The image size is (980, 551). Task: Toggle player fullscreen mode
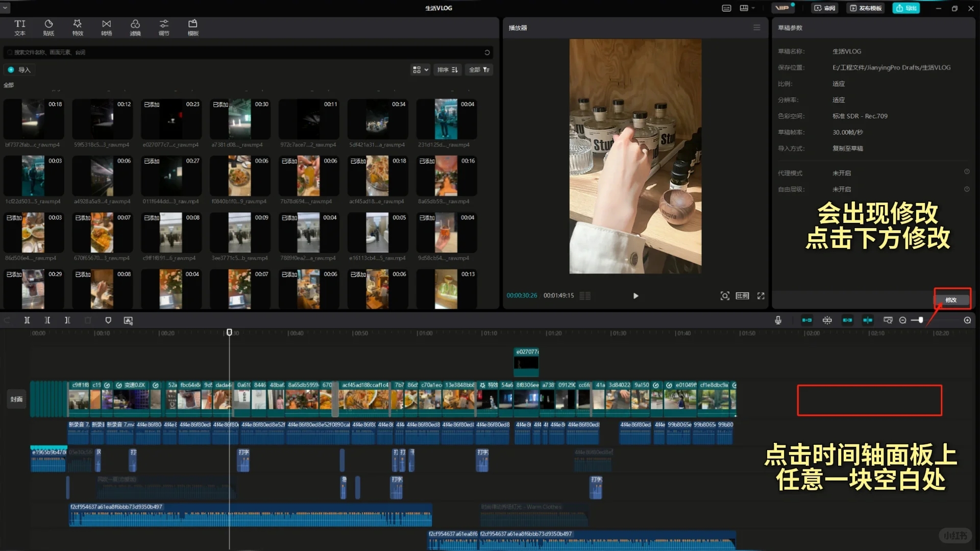761,296
